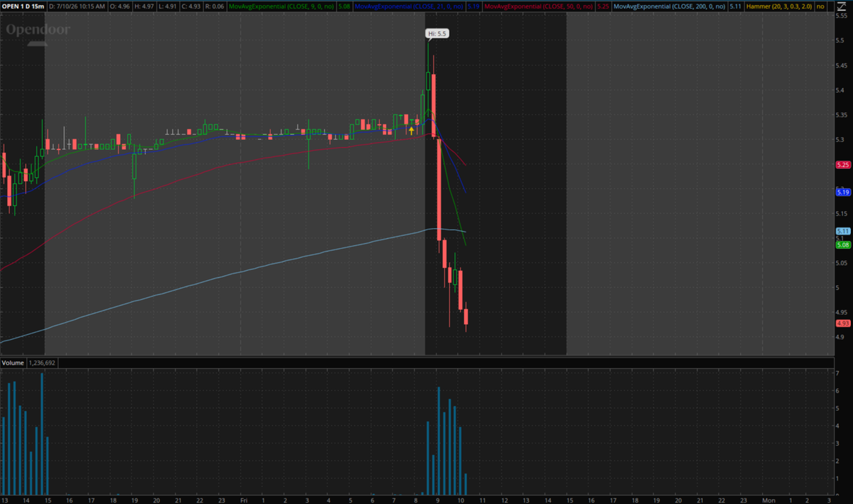
Task: Click the 'Fri' label on the time axis
Action: (242, 500)
